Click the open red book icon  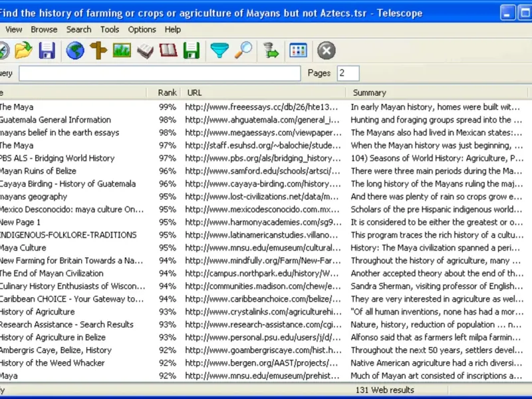(x=168, y=51)
